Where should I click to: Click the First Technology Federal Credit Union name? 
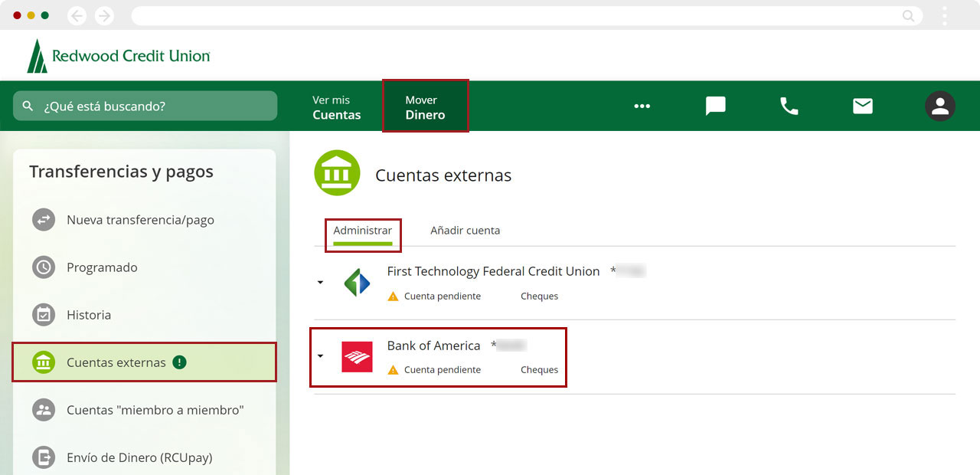click(493, 271)
